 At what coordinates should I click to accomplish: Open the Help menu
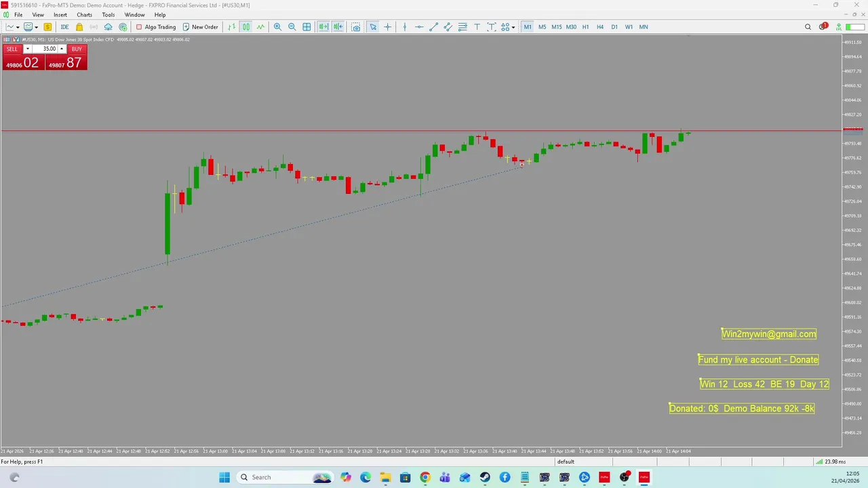(160, 15)
